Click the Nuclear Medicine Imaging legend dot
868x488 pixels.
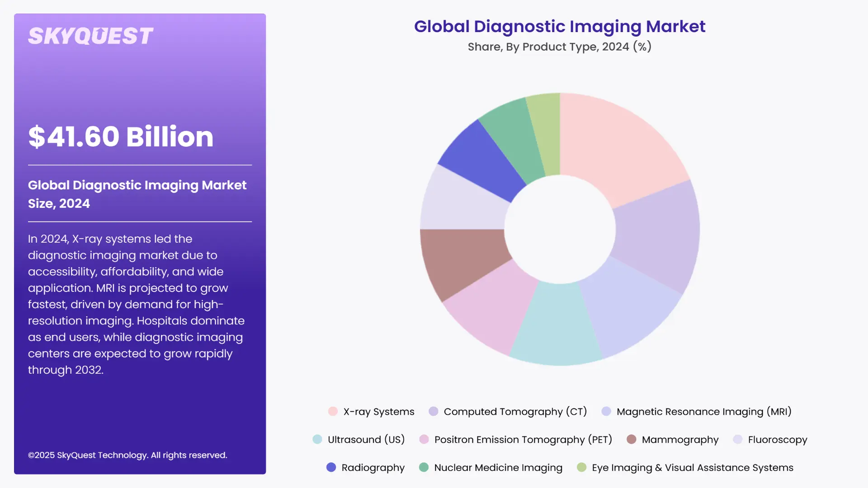click(424, 467)
